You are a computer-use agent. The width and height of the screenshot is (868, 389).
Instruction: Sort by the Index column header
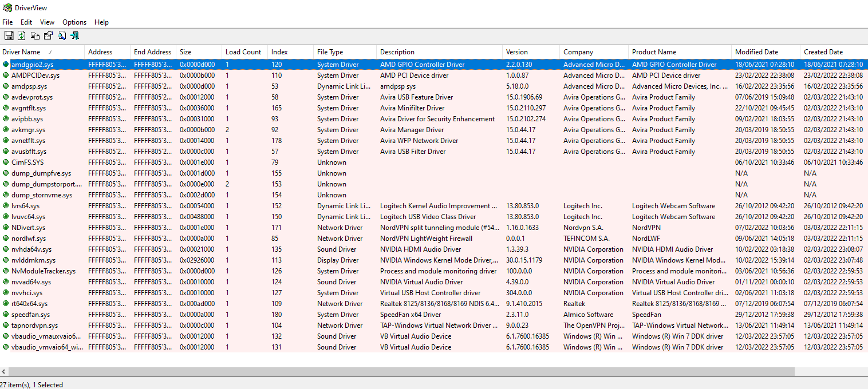tap(291, 52)
